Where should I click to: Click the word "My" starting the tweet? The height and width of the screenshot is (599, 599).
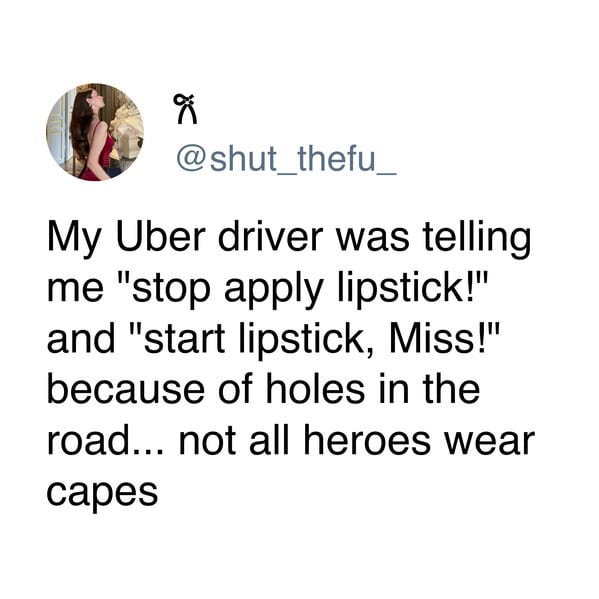[x=74, y=241]
